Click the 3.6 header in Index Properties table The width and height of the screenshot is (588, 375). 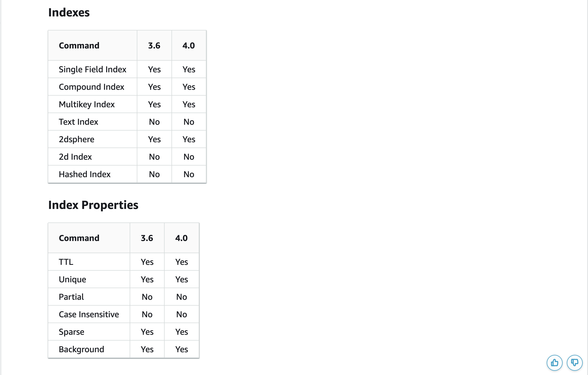tap(147, 238)
